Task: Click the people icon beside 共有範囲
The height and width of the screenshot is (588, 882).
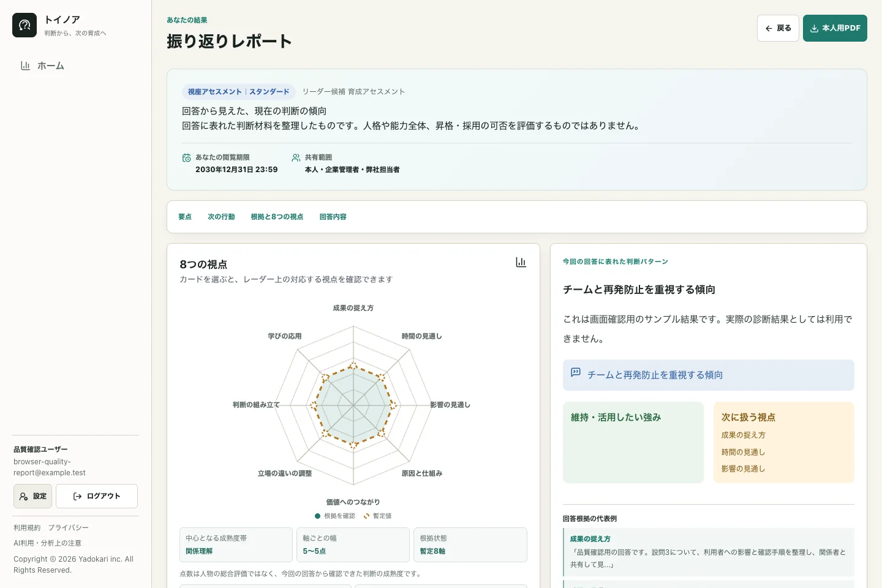Action: click(x=296, y=158)
